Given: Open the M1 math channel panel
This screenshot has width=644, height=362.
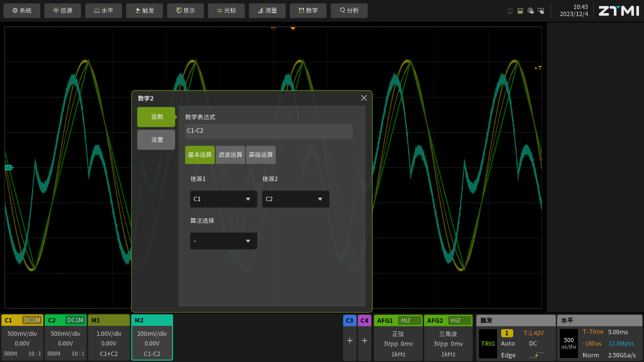Looking at the screenshot, I should click(109, 337).
